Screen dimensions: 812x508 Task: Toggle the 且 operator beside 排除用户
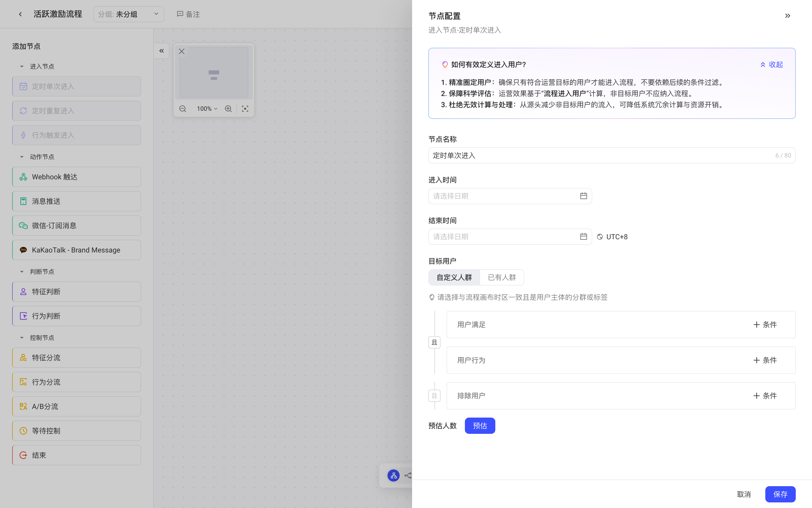[434, 396]
